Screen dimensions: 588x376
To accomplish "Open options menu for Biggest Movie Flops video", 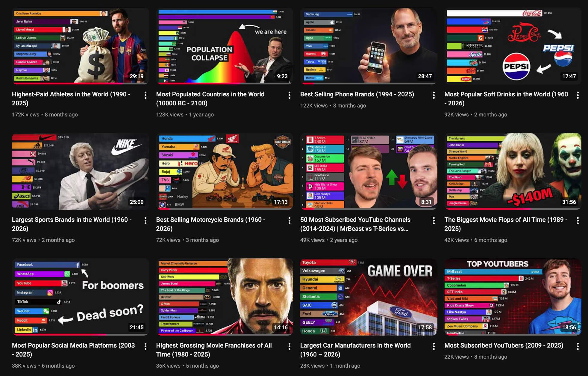I will [x=578, y=221].
